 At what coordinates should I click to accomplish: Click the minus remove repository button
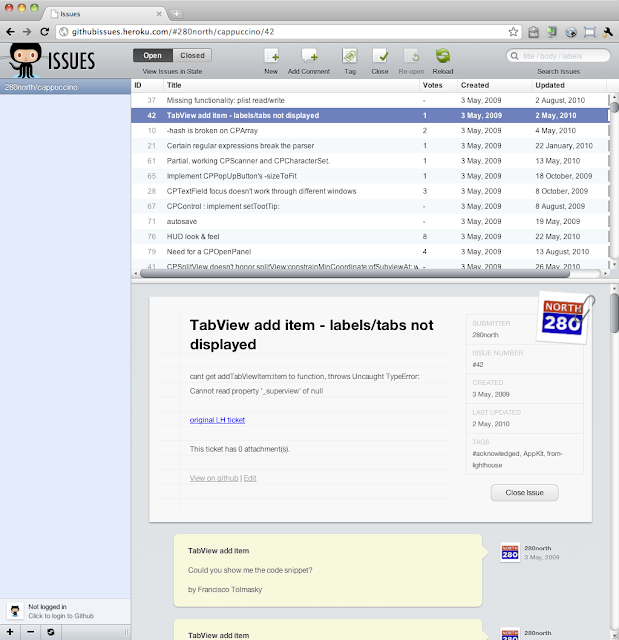pos(31,632)
